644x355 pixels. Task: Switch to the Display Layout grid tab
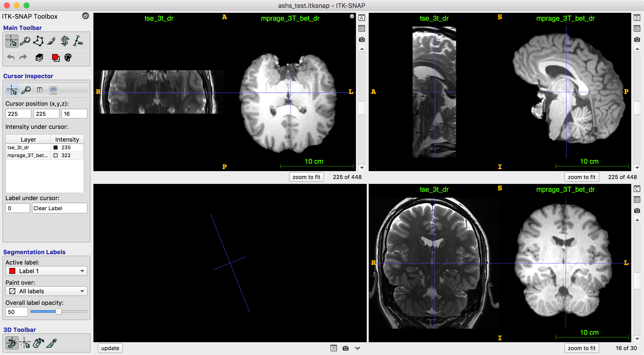(x=40, y=90)
